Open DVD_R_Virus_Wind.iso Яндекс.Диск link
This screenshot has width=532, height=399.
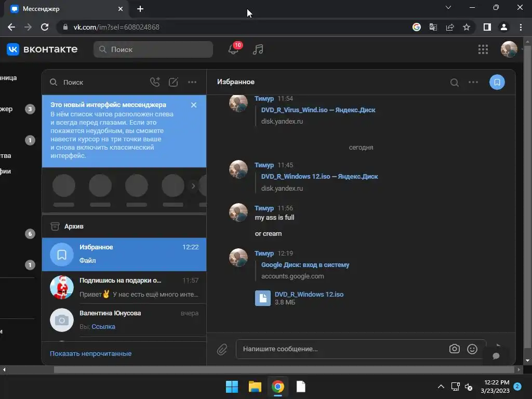point(318,110)
